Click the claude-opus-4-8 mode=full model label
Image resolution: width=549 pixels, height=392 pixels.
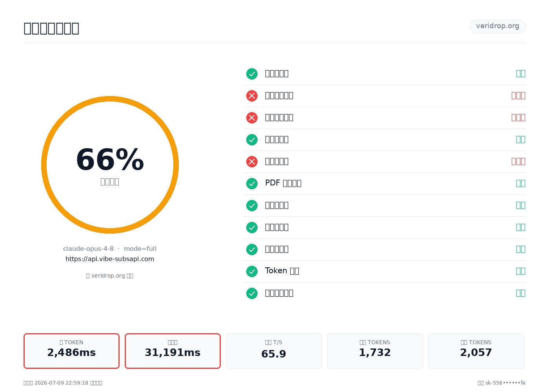(x=110, y=249)
